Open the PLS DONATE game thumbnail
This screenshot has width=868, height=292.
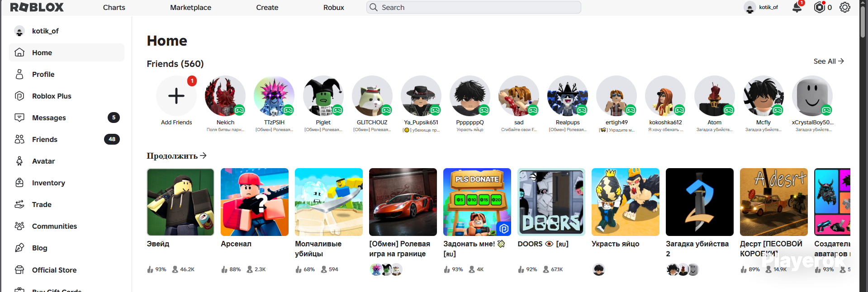(477, 202)
